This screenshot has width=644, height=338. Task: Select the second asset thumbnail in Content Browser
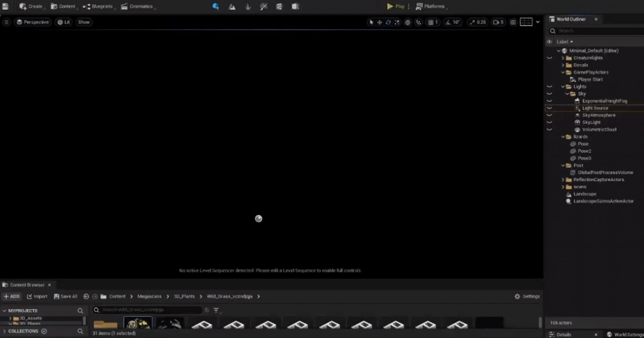coord(138,324)
